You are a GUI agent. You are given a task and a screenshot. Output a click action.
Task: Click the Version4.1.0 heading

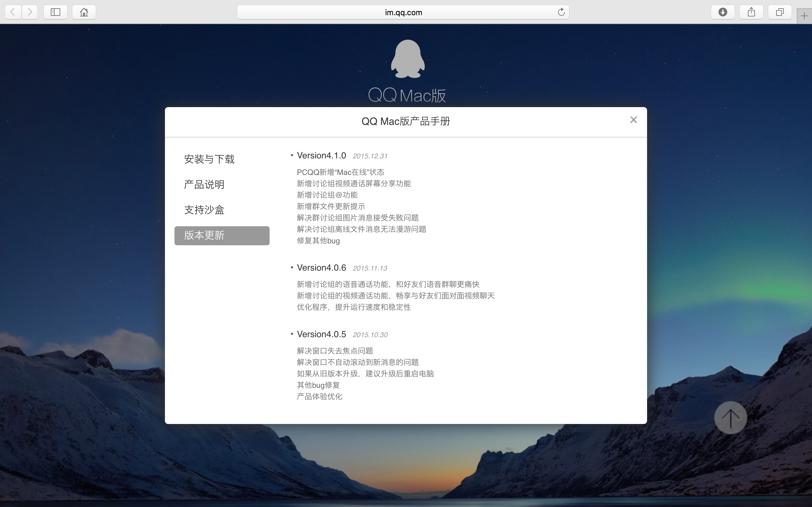point(321,155)
